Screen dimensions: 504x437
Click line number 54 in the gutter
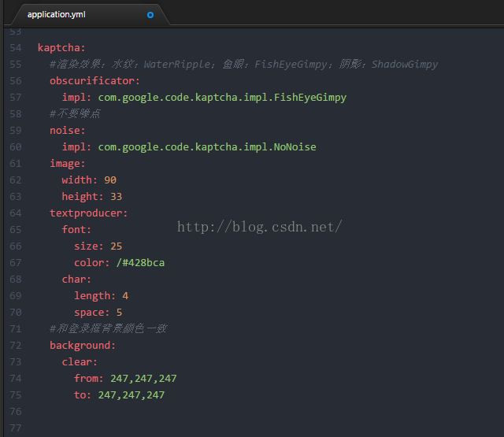point(16,48)
